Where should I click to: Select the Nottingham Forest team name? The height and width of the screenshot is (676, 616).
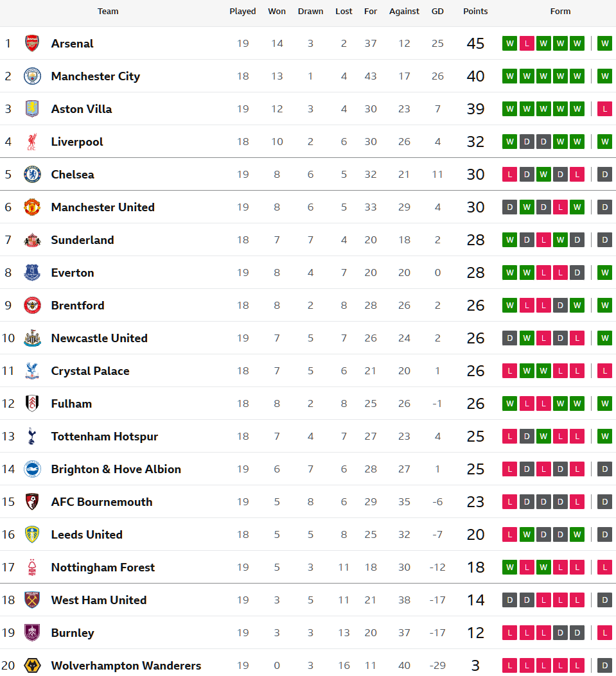coord(103,568)
